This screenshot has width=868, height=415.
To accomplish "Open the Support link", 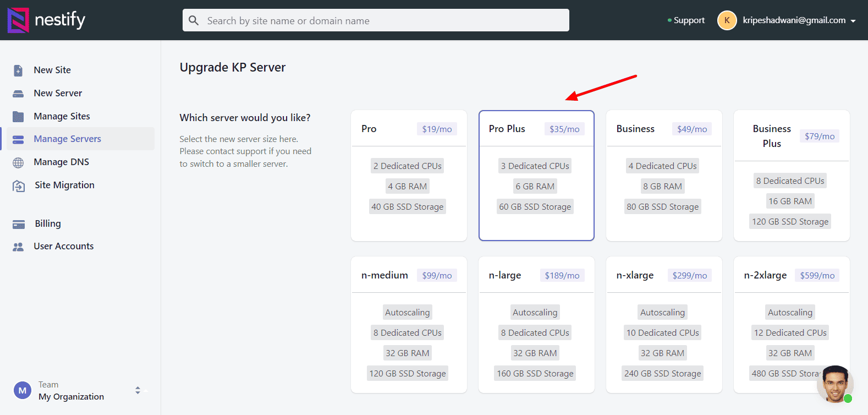I will (689, 20).
